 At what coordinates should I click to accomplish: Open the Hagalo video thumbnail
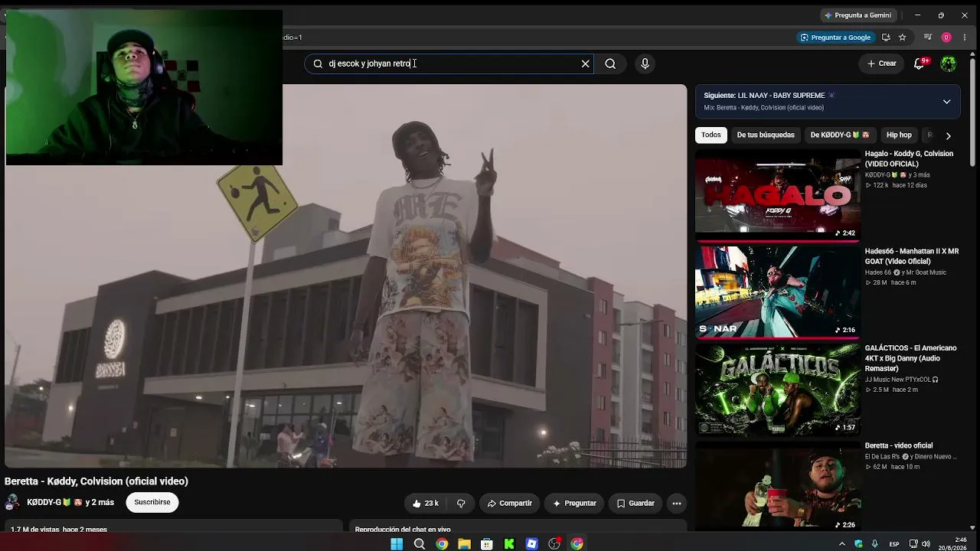[x=778, y=195]
